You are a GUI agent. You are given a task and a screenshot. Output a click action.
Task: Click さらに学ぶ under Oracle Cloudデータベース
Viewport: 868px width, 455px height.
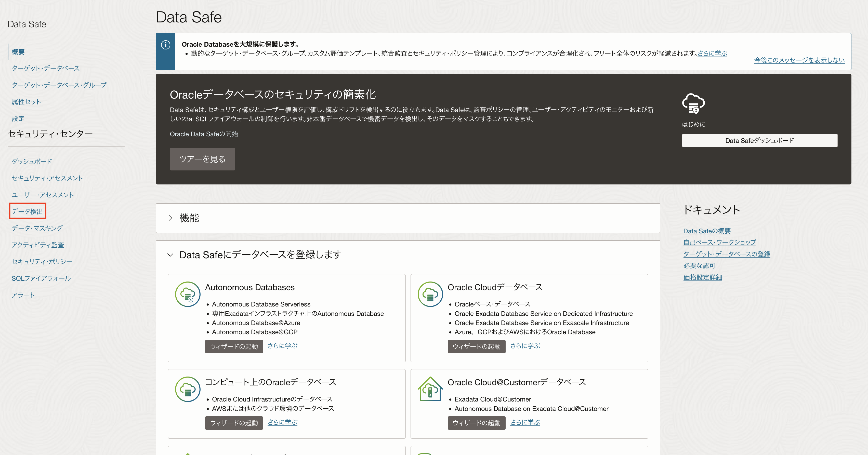(525, 346)
